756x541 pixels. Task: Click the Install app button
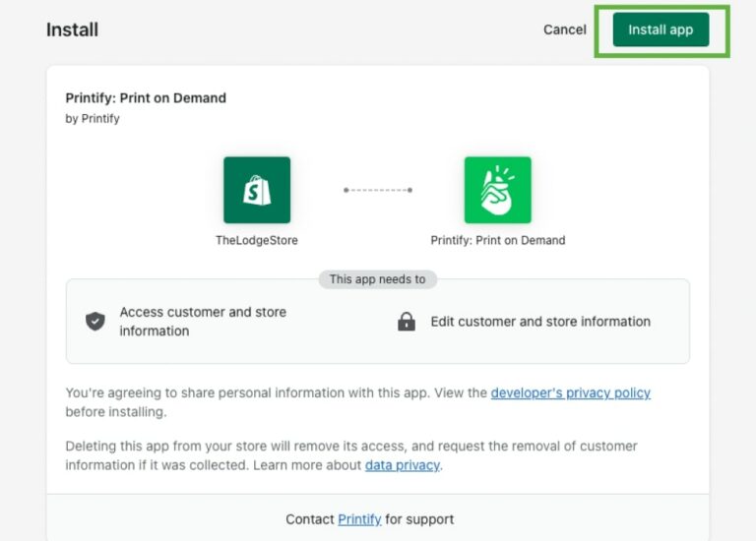pos(661,30)
